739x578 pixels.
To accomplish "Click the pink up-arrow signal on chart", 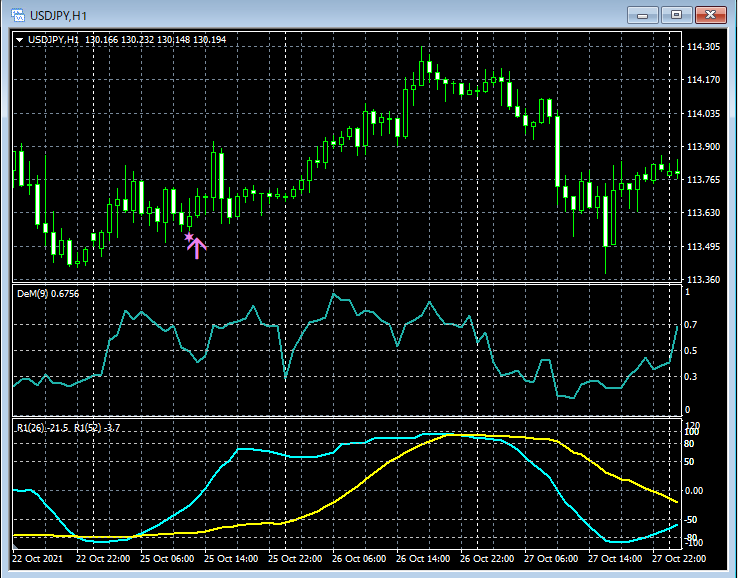I will (197, 247).
